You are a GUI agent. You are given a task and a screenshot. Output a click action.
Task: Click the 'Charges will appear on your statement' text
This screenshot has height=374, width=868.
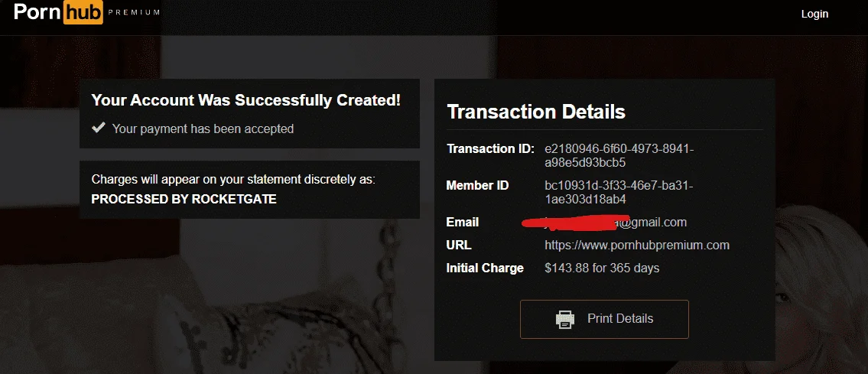pos(233,180)
